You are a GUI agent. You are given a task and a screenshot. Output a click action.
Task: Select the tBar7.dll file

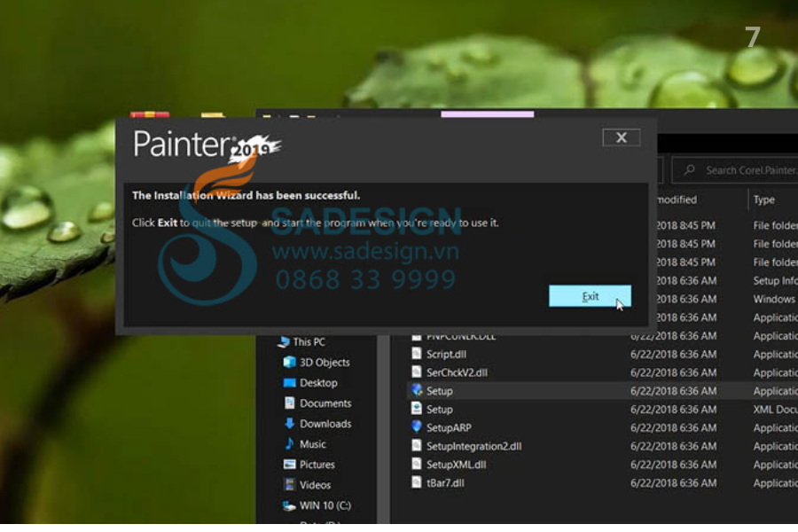coord(445,483)
